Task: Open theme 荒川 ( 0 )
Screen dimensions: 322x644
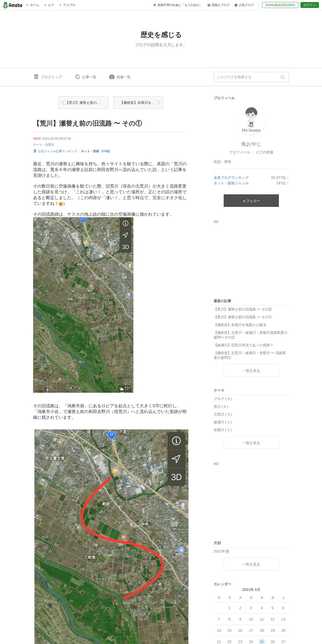Action: [221, 407]
